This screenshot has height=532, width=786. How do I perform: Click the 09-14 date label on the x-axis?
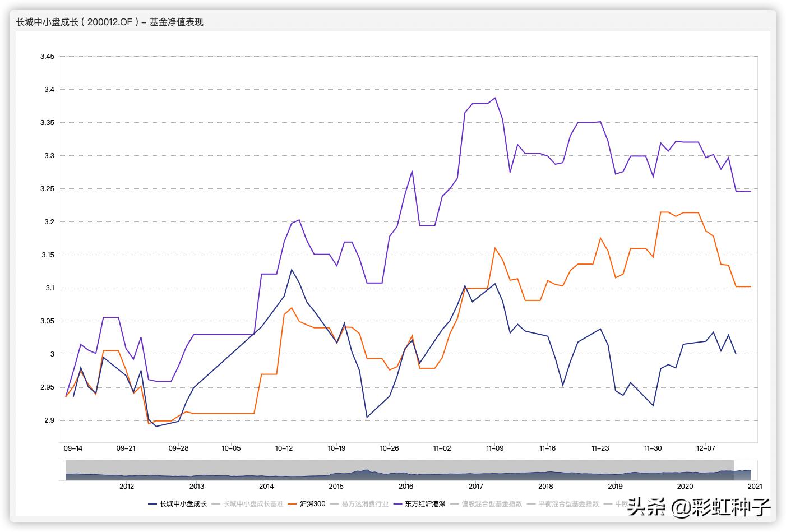point(73,448)
